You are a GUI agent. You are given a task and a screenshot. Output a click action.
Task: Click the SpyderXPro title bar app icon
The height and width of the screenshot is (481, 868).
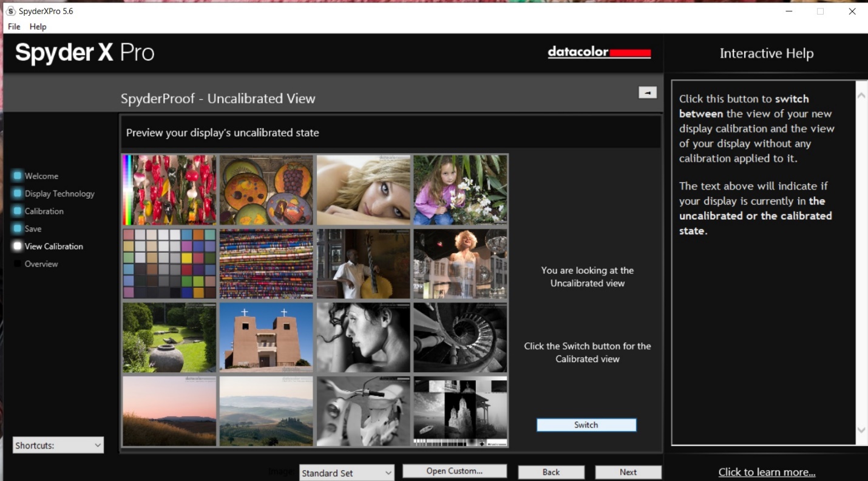[10, 11]
